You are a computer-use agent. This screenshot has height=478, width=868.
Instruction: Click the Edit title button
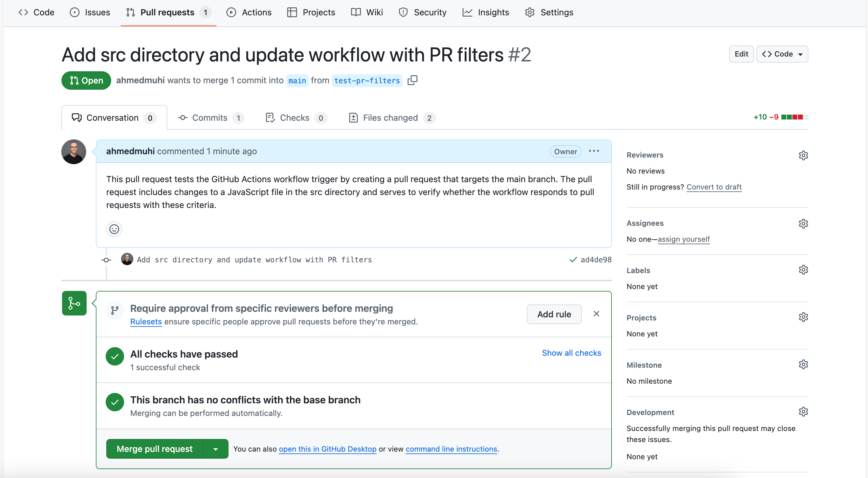(x=741, y=54)
